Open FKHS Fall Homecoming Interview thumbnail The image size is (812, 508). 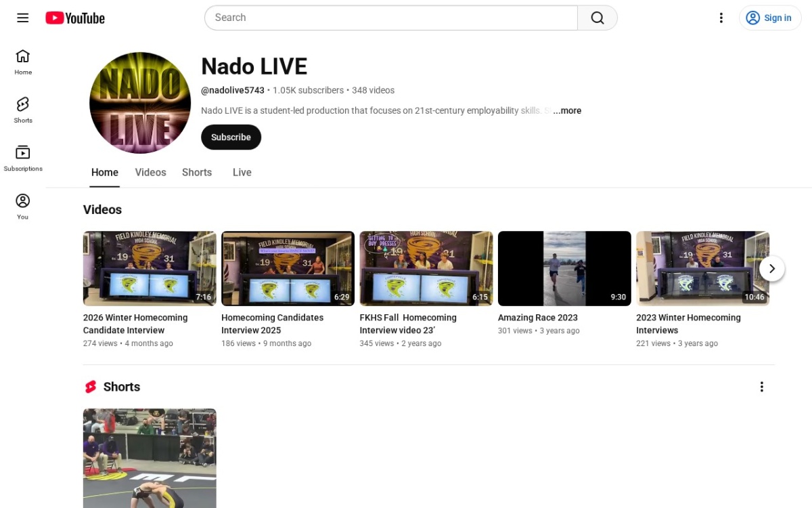tap(426, 268)
